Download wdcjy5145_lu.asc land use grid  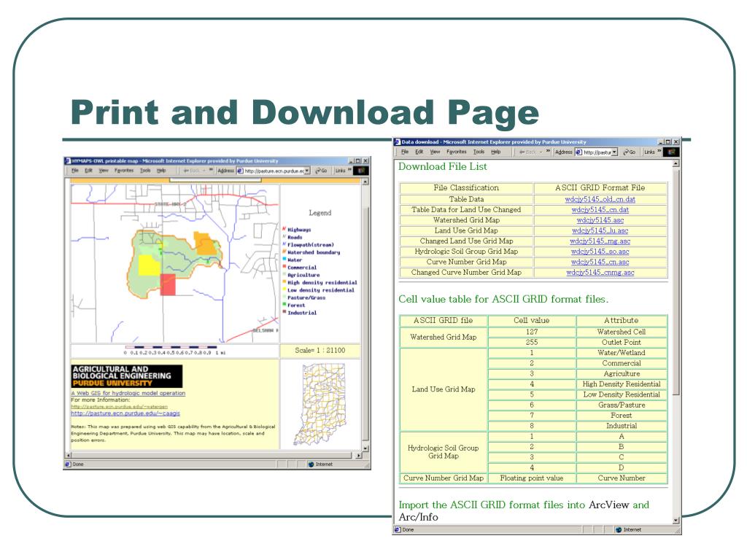tap(600, 231)
